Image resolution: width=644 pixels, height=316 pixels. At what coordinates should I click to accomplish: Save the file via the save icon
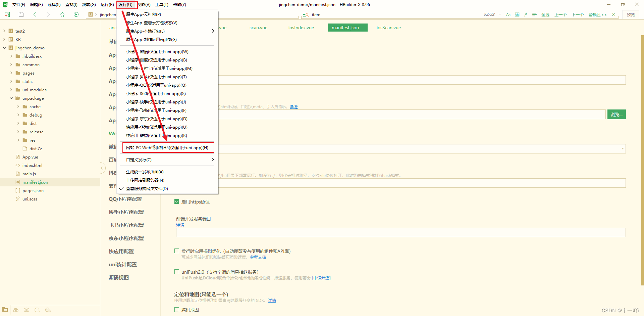click(21, 14)
